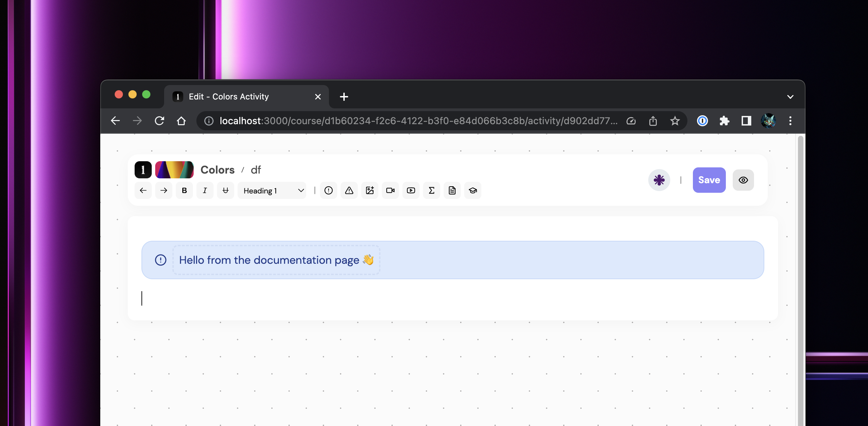The width and height of the screenshot is (868, 426).
Task: Insert a math equation with sigma icon
Action: coord(431,190)
